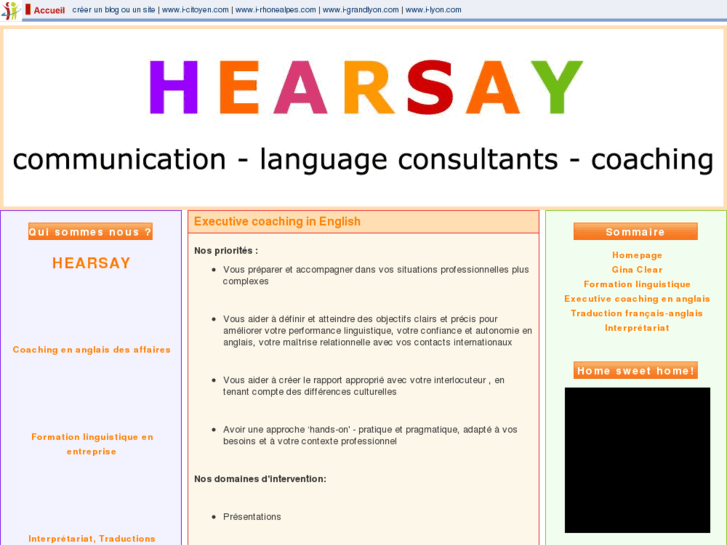Screen dimensions: 727x545
Task: Visit www.i-citoyen.com link
Action: click(195, 10)
